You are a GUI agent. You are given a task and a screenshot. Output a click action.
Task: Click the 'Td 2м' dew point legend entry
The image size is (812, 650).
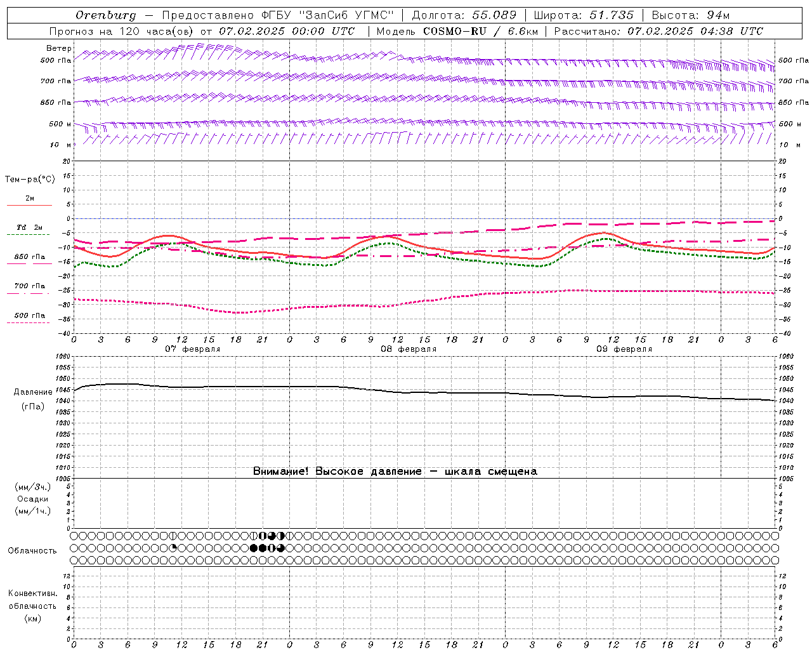tap(29, 227)
